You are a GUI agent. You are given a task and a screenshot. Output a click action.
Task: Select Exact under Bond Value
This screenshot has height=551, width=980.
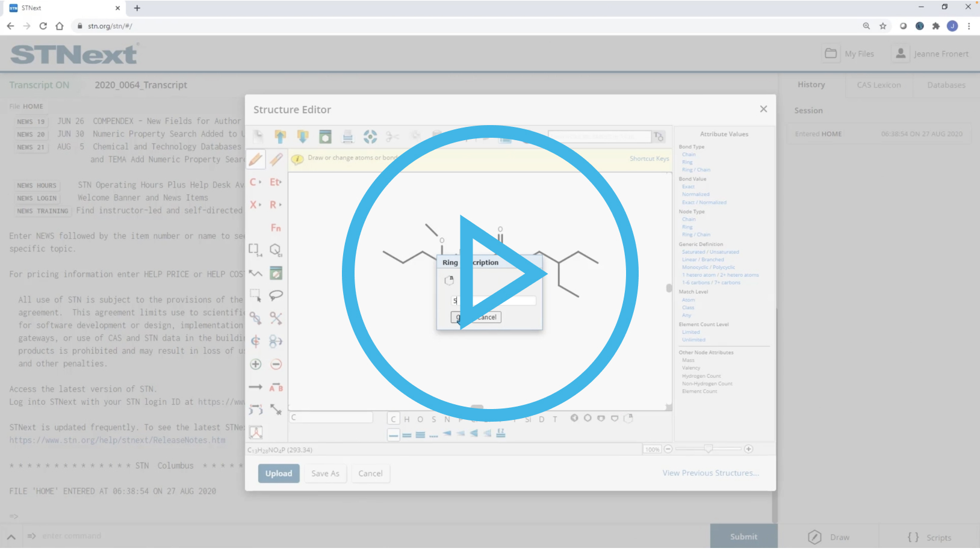688,186
